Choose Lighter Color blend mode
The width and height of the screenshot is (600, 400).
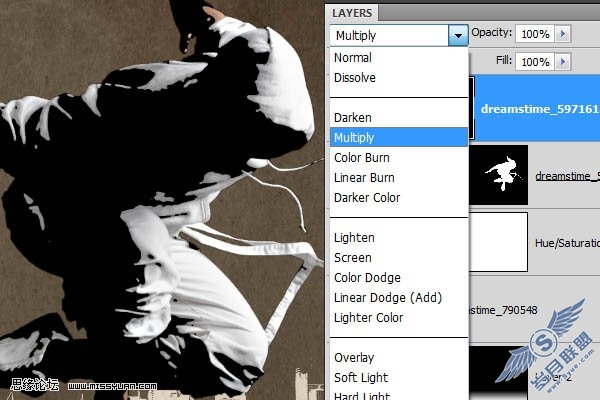click(399, 317)
